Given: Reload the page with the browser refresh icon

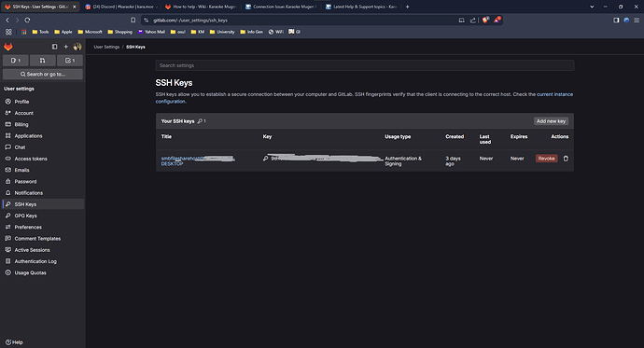Looking at the screenshot, I should coord(27,21).
